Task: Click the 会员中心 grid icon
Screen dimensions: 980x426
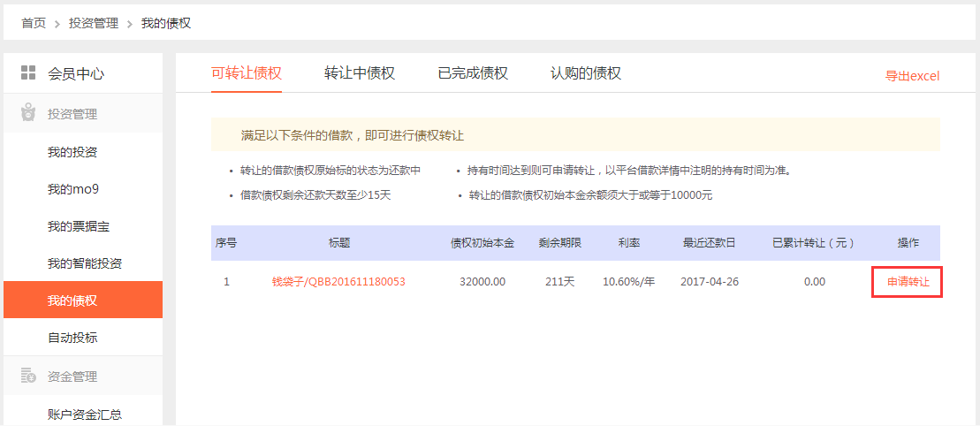Action: click(x=28, y=72)
